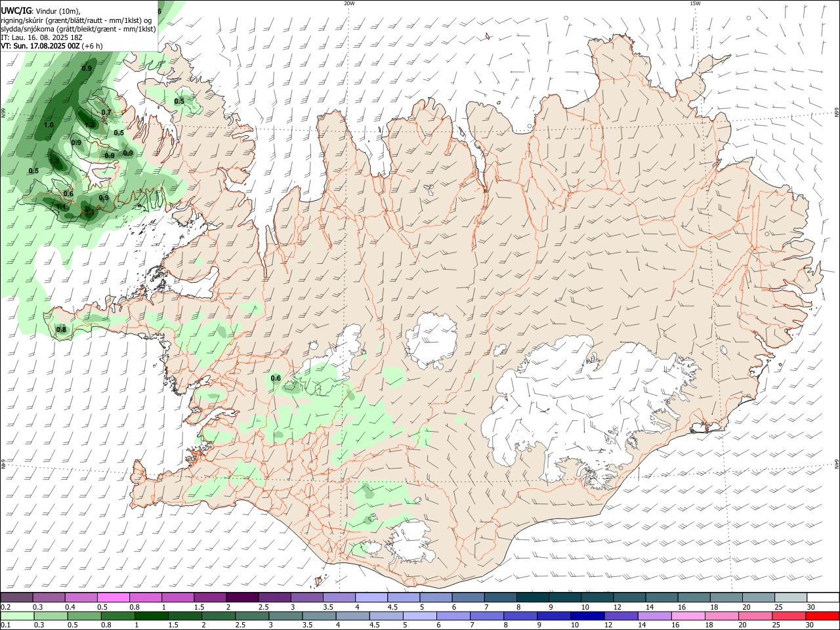Select the "0.1" label under the lower legend
This screenshot has height=630, width=840.
(x=5, y=625)
